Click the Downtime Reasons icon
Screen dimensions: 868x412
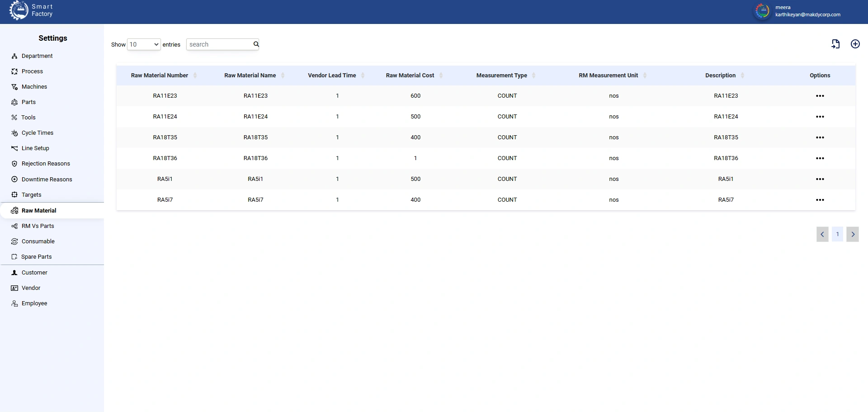pyautogui.click(x=14, y=180)
